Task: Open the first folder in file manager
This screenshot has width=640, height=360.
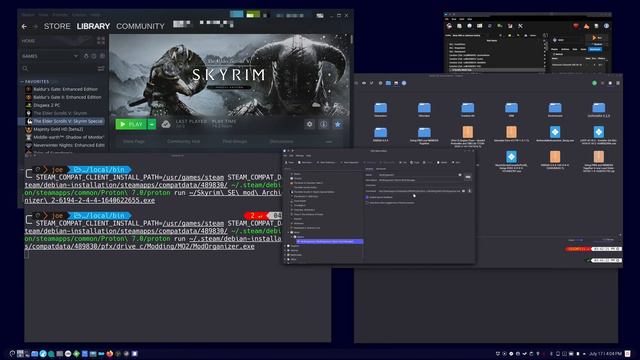Action: [380, 109]
